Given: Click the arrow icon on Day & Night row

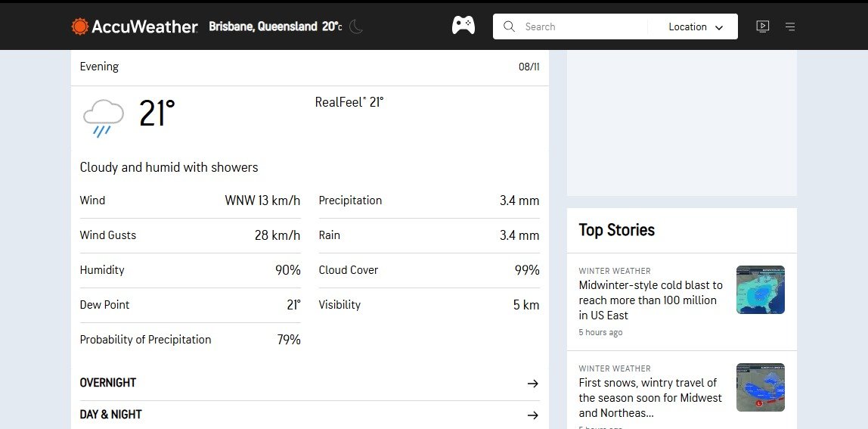Looking at the screenshot, I should [532, 415].
